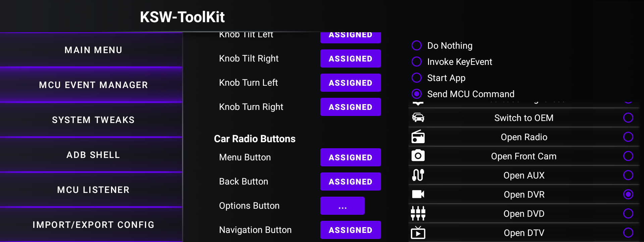The height and width of the screenshot is (242, 644).
Task: Click the radio icon beside Open Radio
Action: 418,137
